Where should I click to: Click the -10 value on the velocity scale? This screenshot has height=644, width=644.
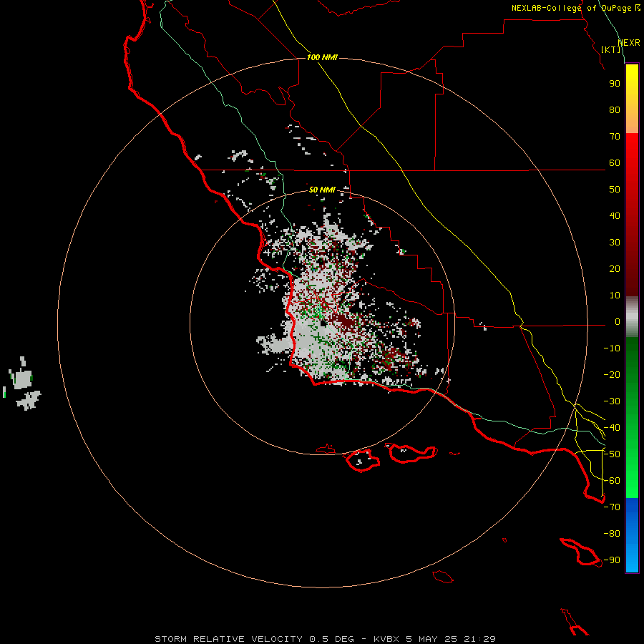[x=612, y=348]
